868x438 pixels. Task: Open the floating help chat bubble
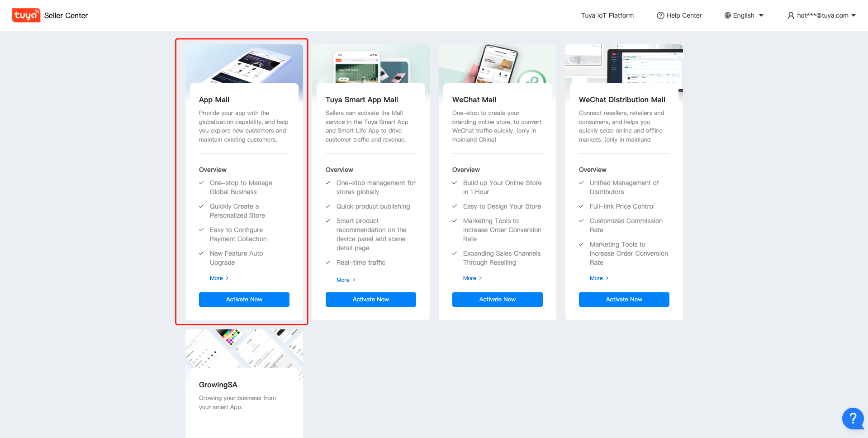click(853, 418)
